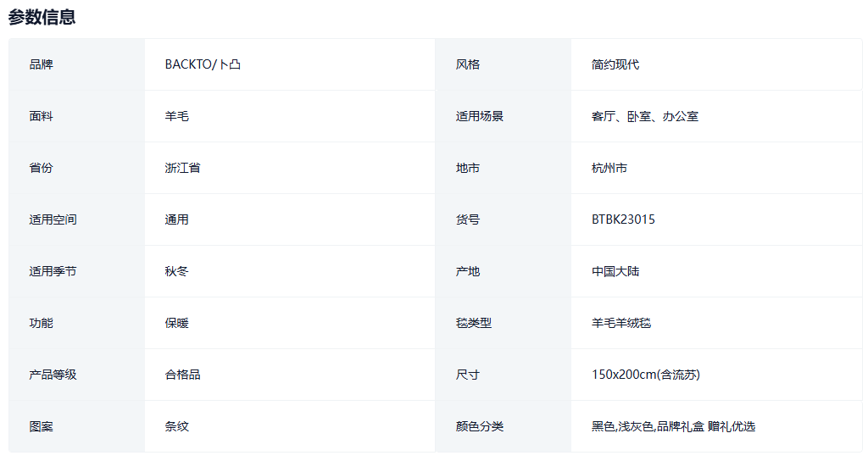Click the 参数信息 section heading

[x=42, y=17]
